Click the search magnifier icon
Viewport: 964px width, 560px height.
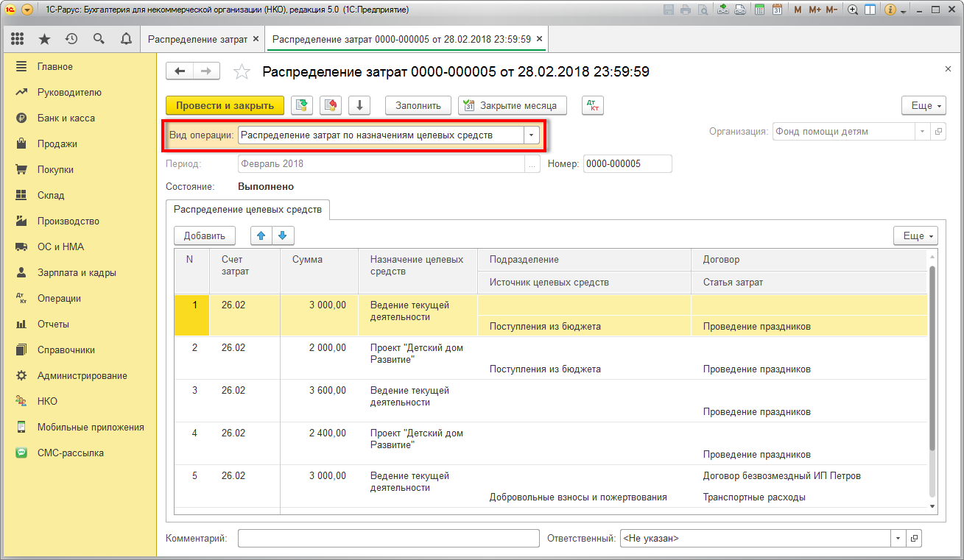tap(99, 39)
